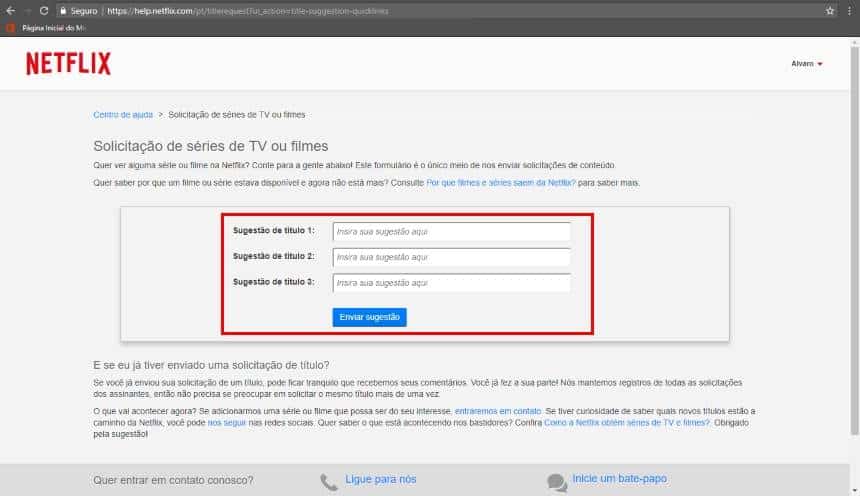Bookmark the page with the star icon
The width and height of the screenshot is (860, 496).
pos(830,10)
